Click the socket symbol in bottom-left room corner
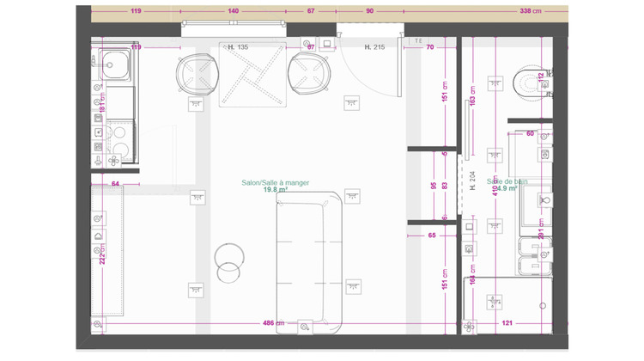 [98, 324]
